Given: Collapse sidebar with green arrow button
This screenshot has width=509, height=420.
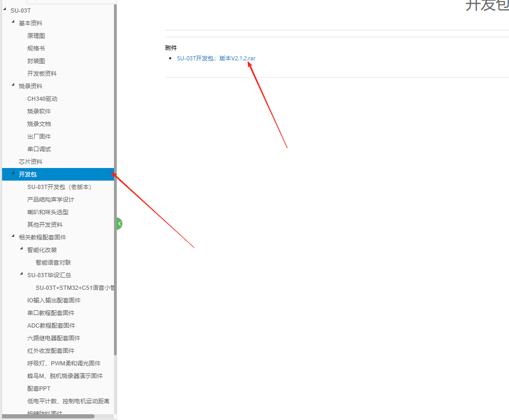Looking at the screenshot, I should pyautogui.click(x=119, y=224).
